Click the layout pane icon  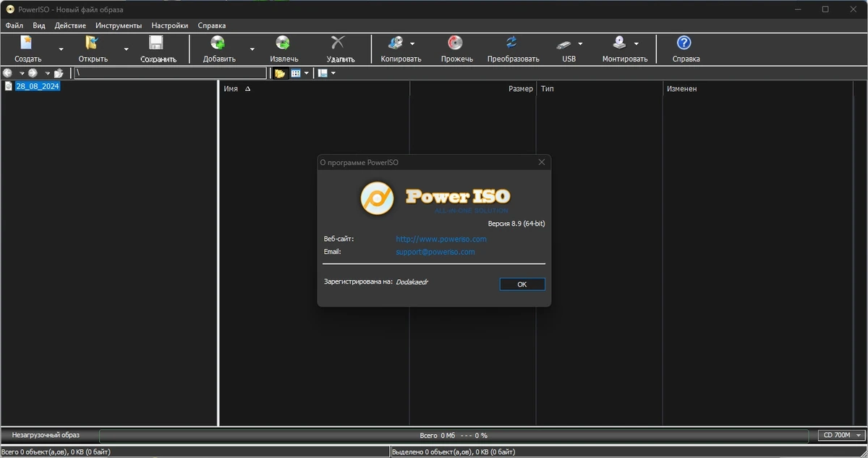pos(323,73)
